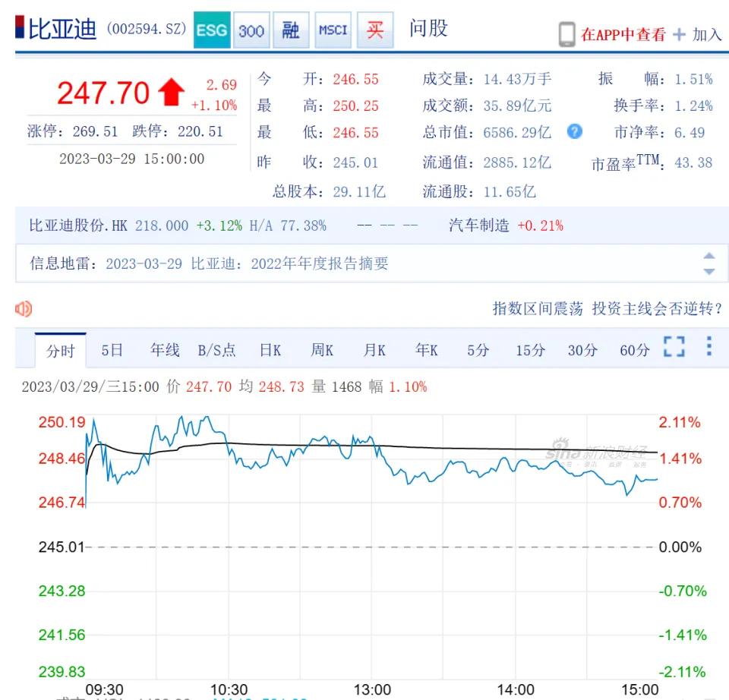Click the 300 index badge
The width and height of the screenshot is (729, 700).
click(x=251, y=30)
